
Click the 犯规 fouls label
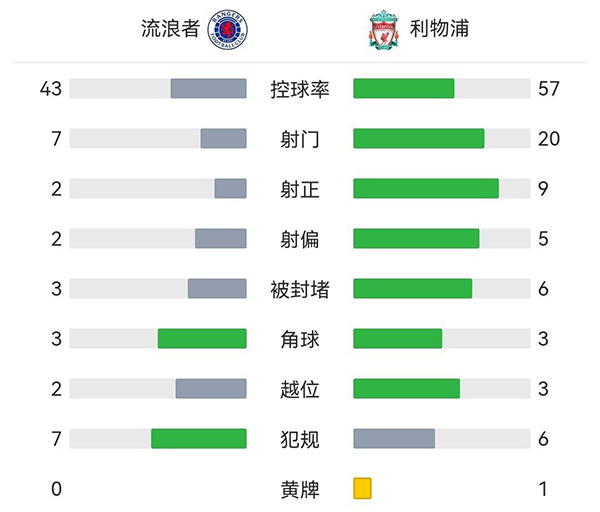click(x=300, y=439)
